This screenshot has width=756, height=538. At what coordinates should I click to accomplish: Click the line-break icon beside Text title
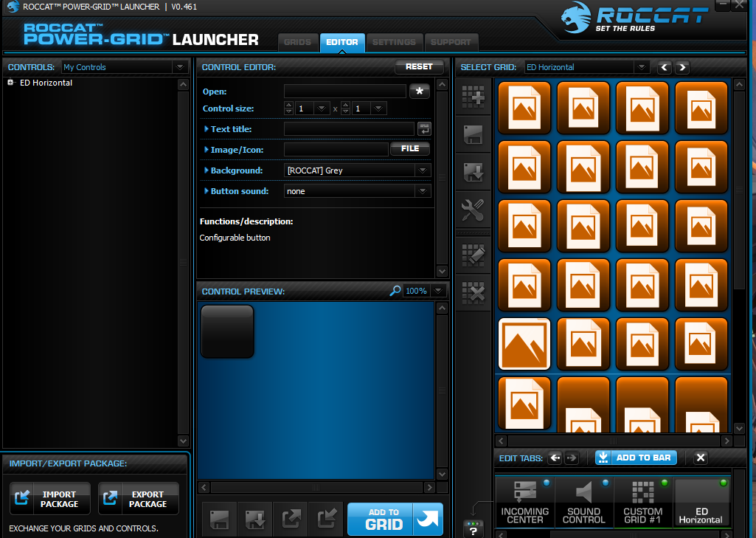[x=424, y=129]
